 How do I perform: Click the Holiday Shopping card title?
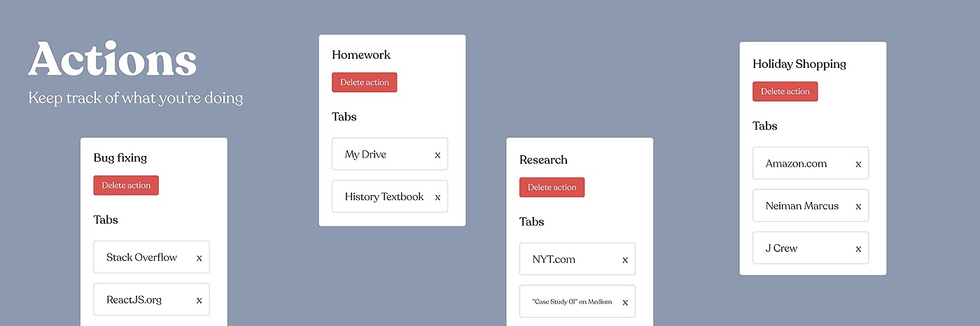point(799,64)
